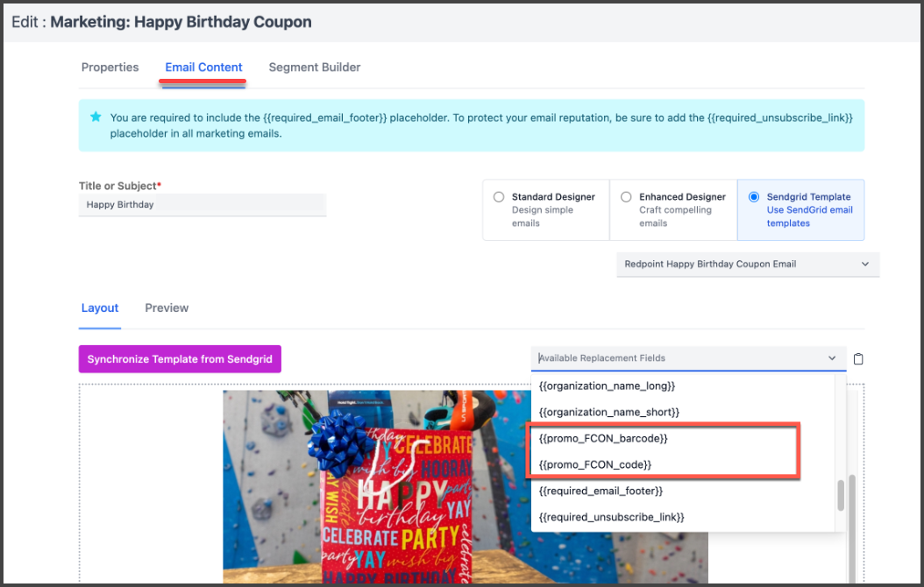Click the star icon in info banner

coord(96,117)
